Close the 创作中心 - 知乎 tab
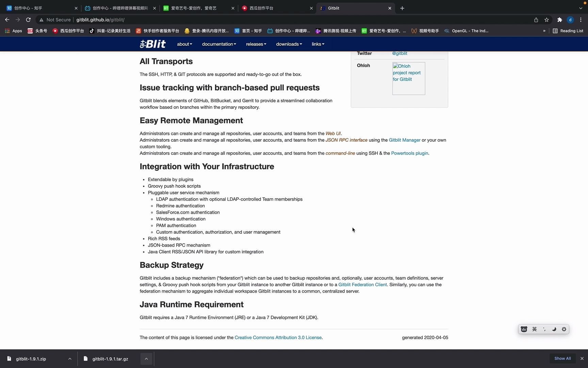 coord(76,8)
